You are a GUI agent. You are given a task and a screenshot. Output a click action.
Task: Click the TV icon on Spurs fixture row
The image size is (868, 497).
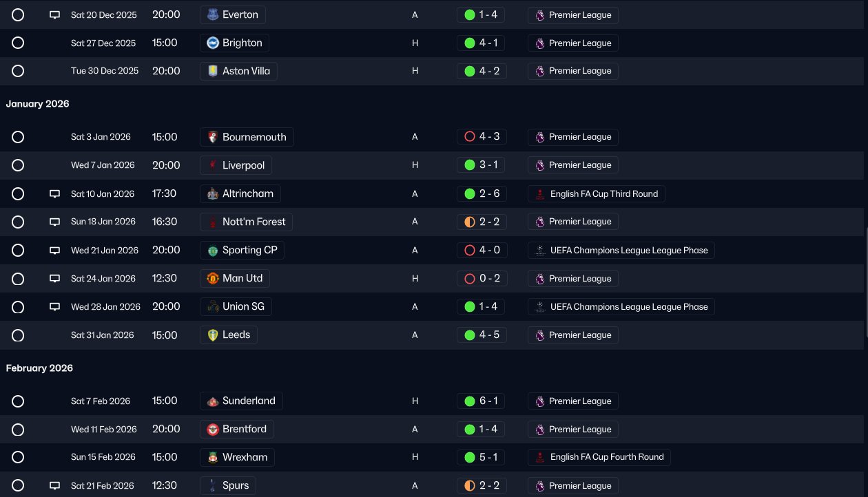pyautogui.click(x=55, y=486)
